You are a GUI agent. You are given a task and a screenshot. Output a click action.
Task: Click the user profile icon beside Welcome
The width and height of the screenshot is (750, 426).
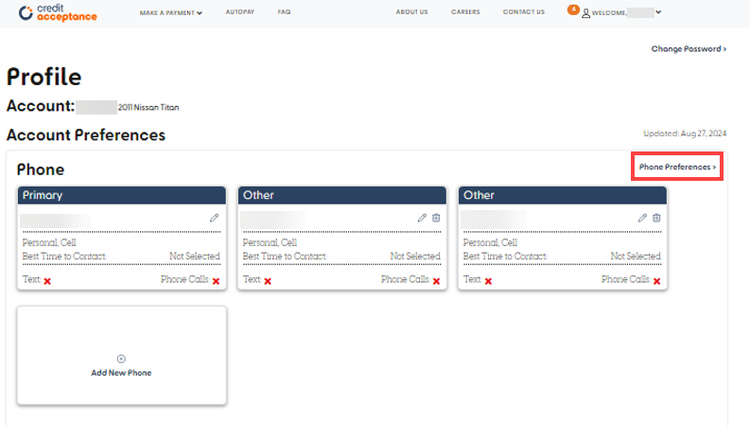click(x=585, y=13)
